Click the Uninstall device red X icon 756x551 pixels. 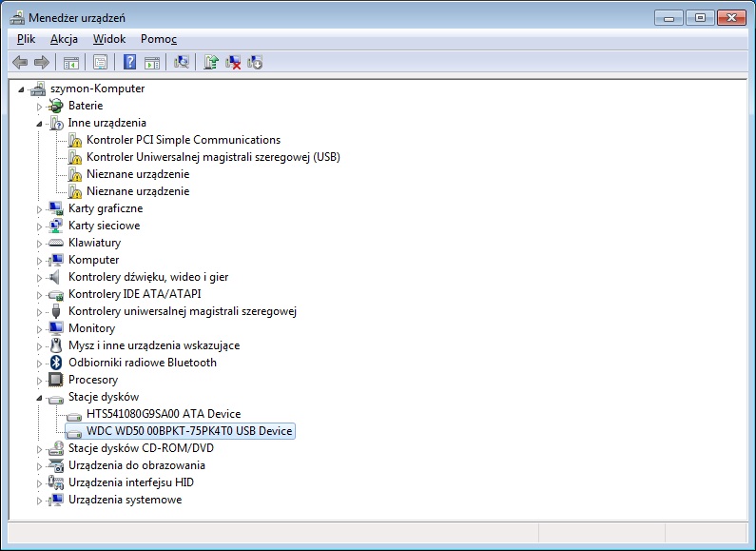pyautogui.click(x=233, y=62)
